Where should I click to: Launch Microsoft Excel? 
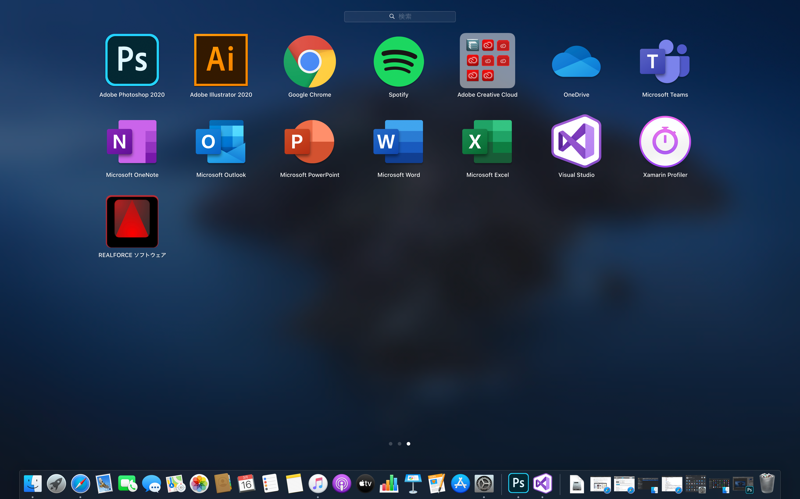487,141
